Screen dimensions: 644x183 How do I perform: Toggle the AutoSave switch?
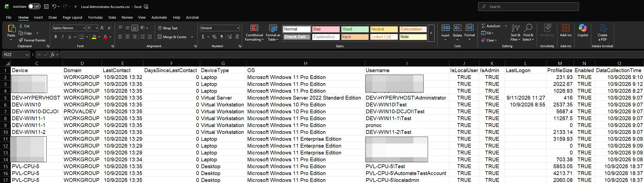(34, 7)
